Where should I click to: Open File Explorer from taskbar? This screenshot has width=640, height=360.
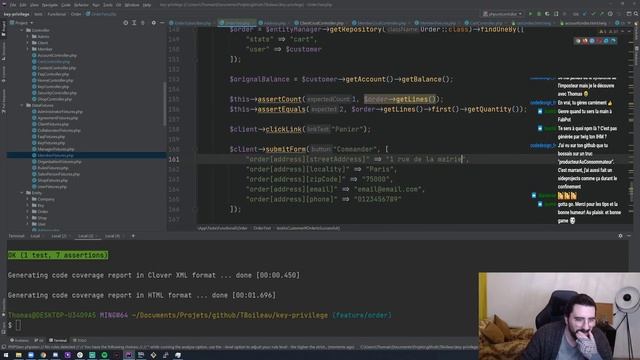18,355
